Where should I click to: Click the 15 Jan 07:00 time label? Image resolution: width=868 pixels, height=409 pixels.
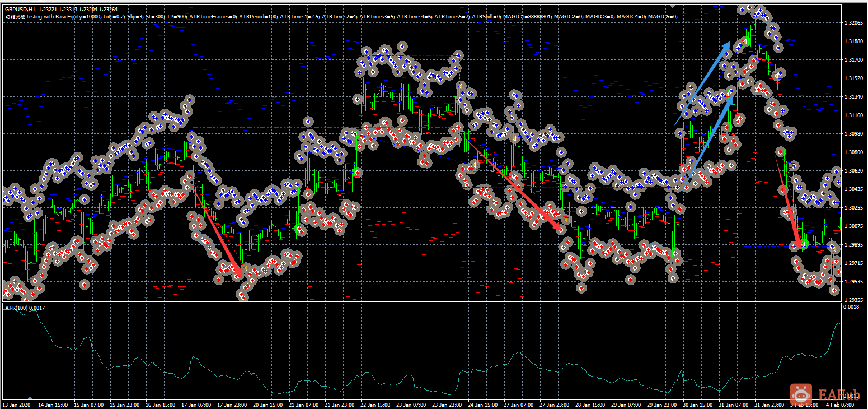click(90, 405)
